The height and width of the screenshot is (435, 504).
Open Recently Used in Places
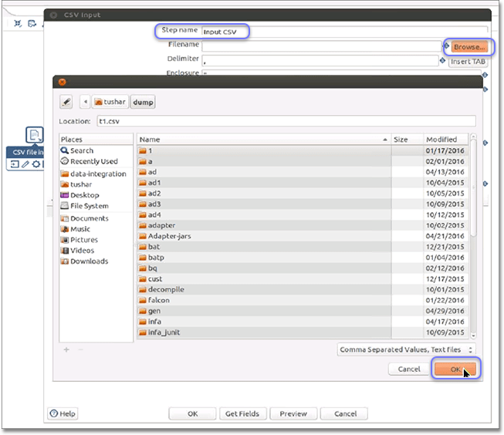point(93,161)
